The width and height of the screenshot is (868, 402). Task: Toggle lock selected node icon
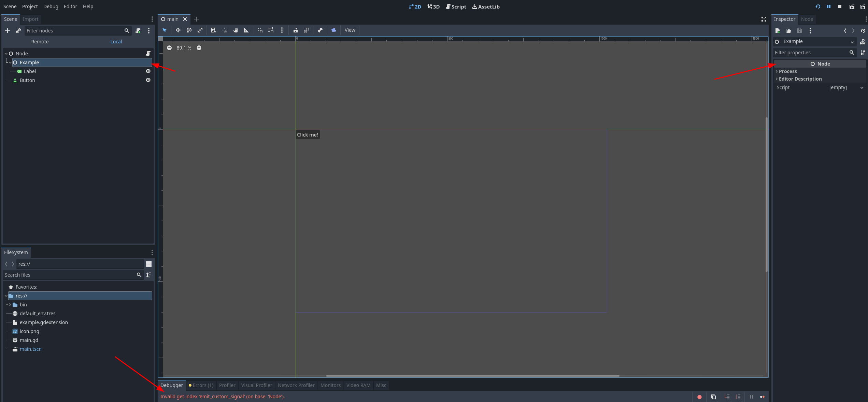295,30
